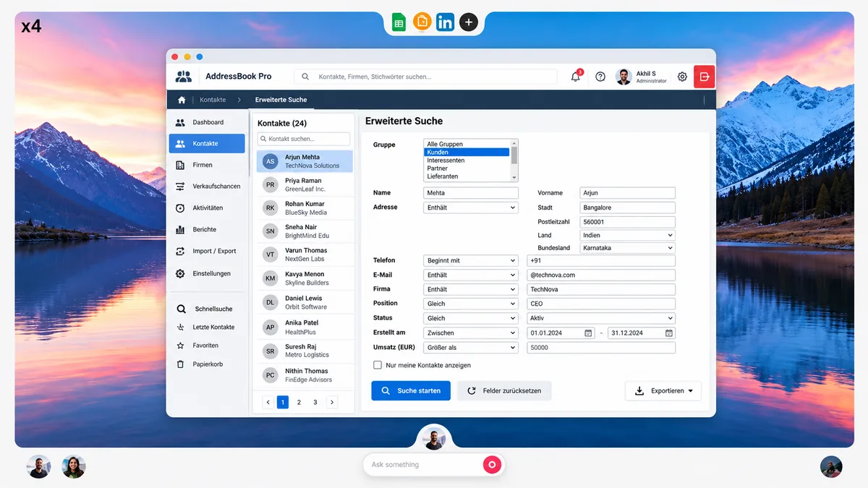Viewport: 868px width, 488px height.
Task: Expand the Exportieren dropdown button
Action: point(663,391)
